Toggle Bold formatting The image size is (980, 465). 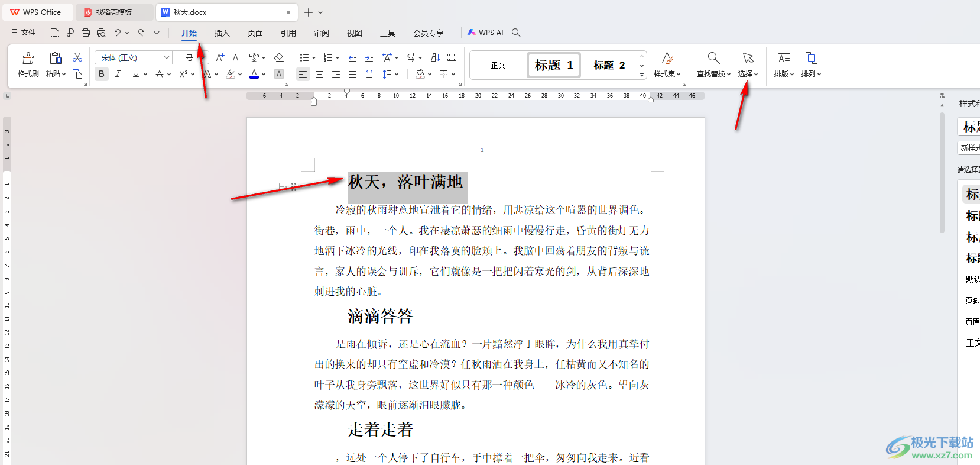[x=102, y=74]
